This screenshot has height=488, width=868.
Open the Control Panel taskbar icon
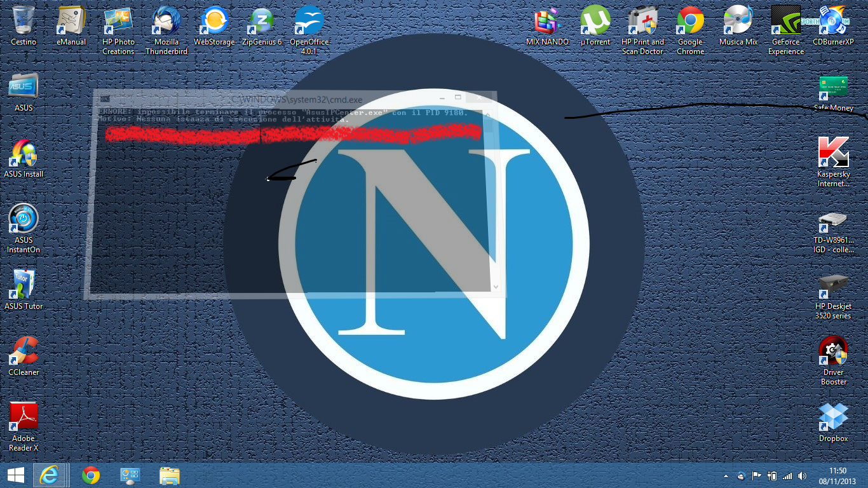click(x=130, y=475)
